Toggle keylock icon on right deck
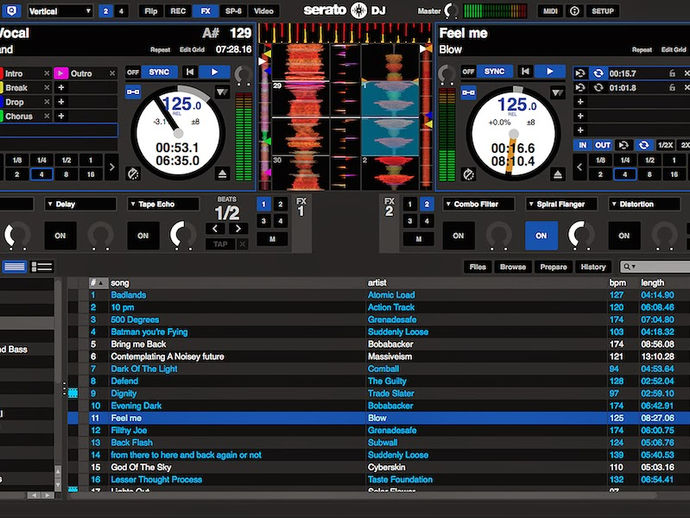Image resolution: width=690 pixels, height=518 pixels. tap(468, 92)
